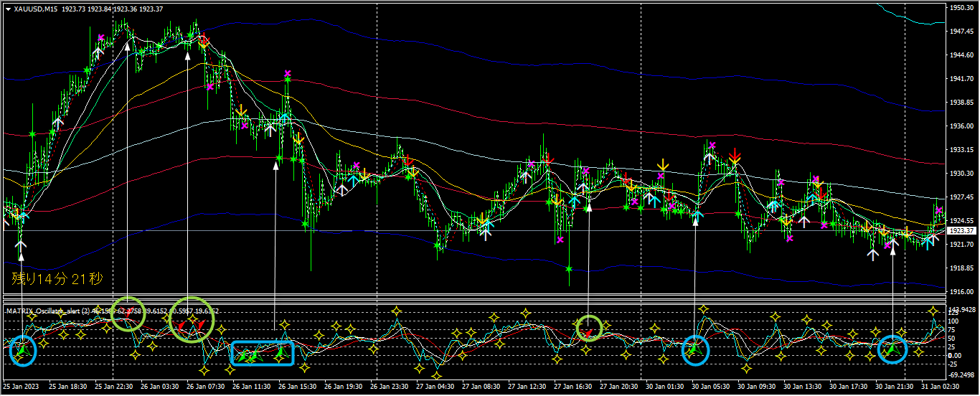Click price scale value 1947.45
The width and height of the screenshot is (980, 396).
pyautogui.click(x=961, y=32)
